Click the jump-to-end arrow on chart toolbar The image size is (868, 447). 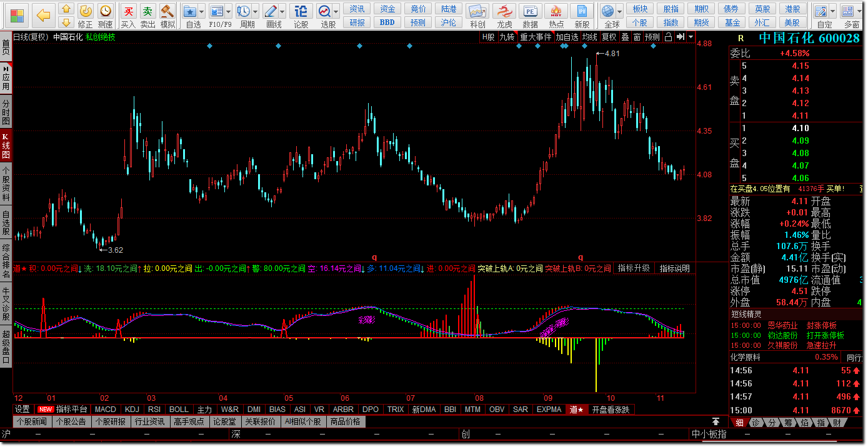click(x=680, y=37)
